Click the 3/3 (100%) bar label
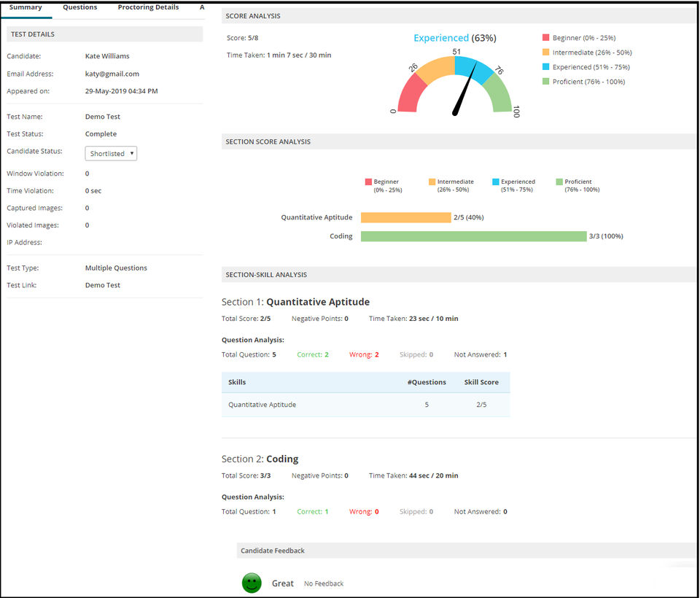Screen dimensions: 700x598 [x=606, y=236]
